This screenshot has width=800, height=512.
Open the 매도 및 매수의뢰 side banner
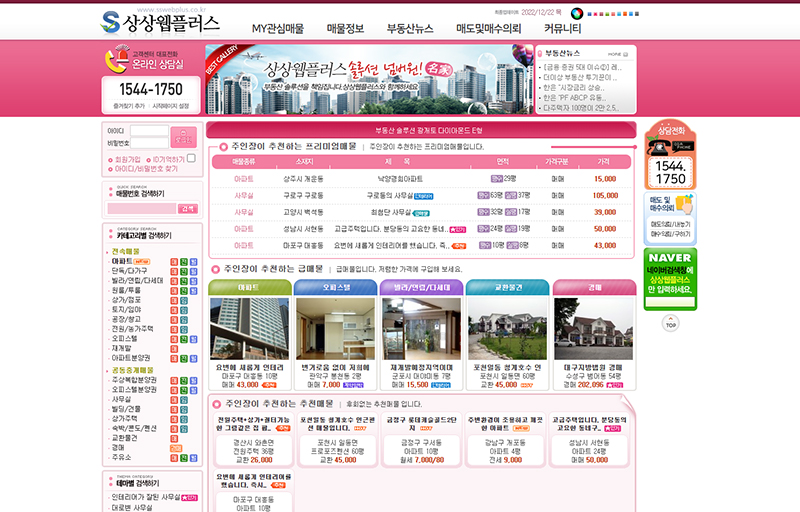point(670,218)
